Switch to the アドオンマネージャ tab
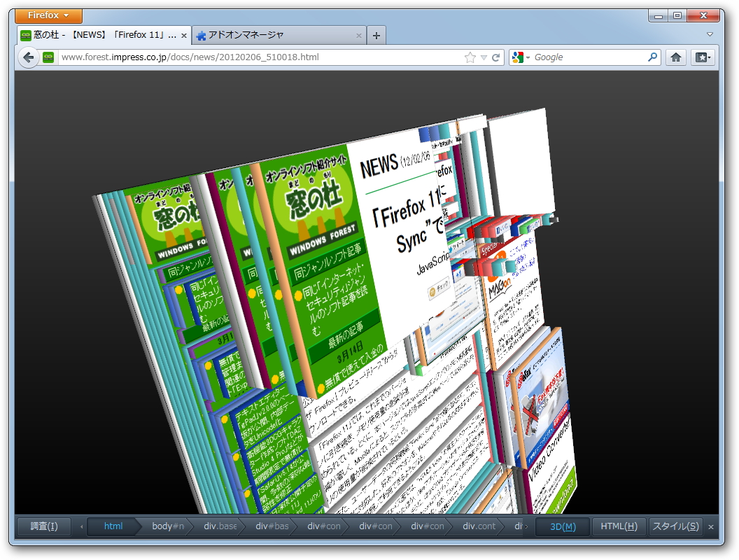The height and width of the screenshot is (560, 739). pyautogui.click(x=279, y=35)
